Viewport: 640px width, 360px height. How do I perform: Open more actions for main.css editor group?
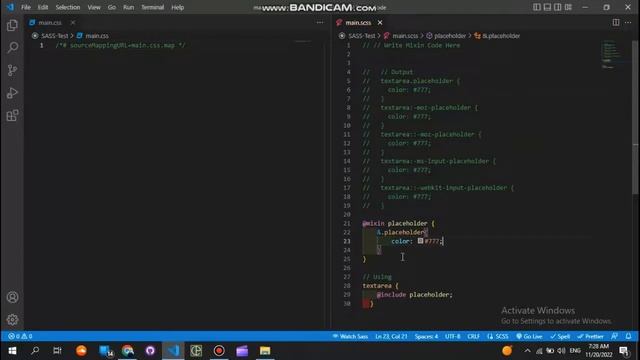(x=320, y=22)
